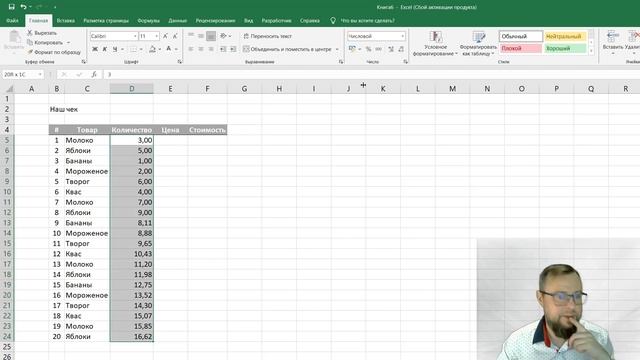This screenshot has height=360, width=640.
Task: Copy selection with Копировать
Action: click(x=45, y=42)
